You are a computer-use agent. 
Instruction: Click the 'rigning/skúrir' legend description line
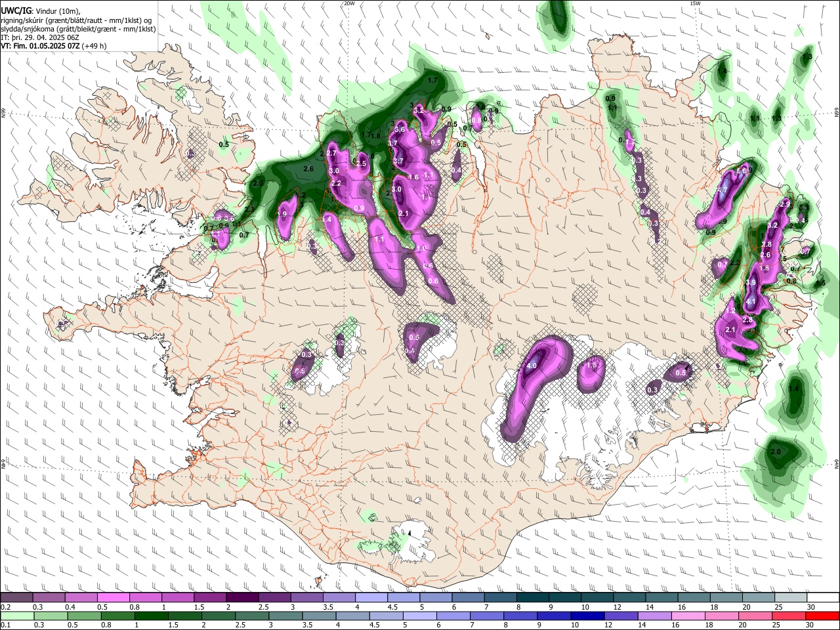(x=77, y=20)
